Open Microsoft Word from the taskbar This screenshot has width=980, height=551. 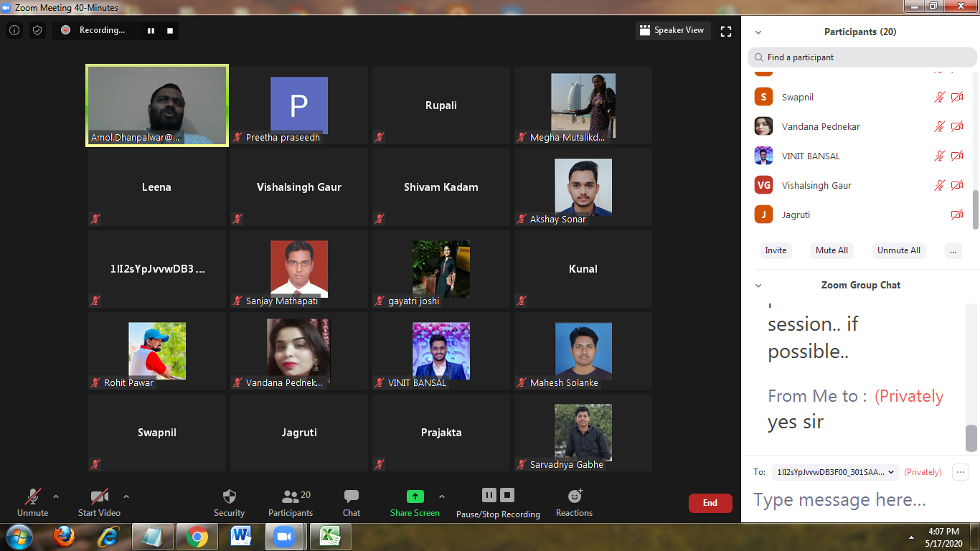241,537
